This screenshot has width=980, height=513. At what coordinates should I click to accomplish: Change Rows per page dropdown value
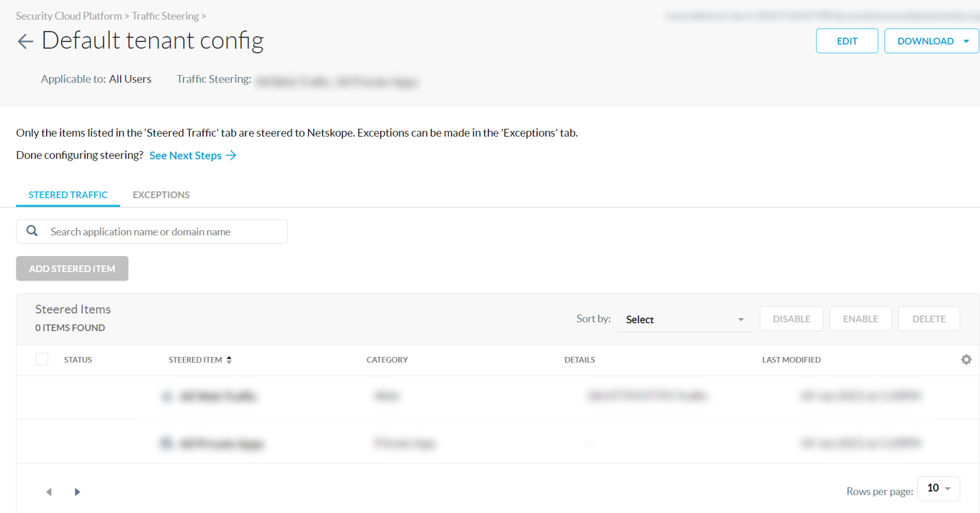[938, 489]
